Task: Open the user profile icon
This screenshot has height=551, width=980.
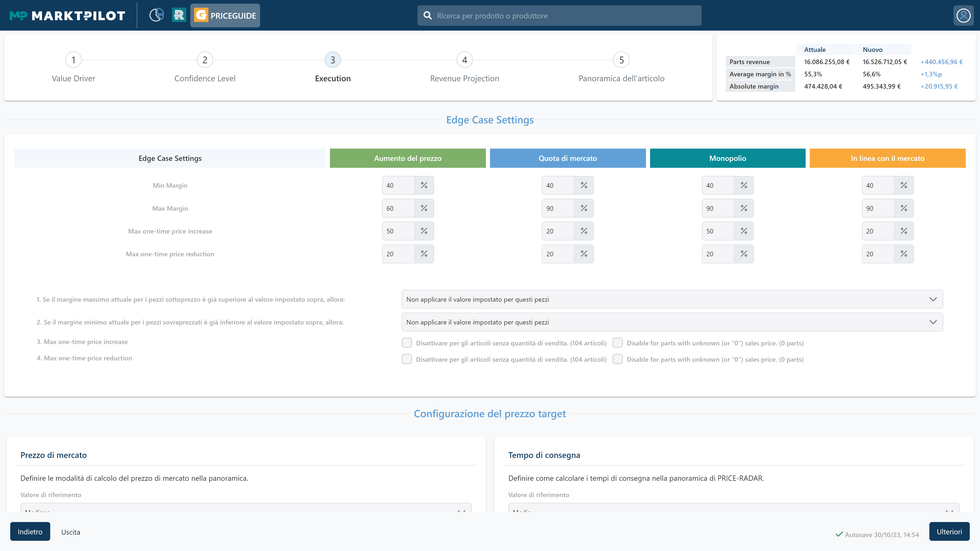Action: coord(963,16)
